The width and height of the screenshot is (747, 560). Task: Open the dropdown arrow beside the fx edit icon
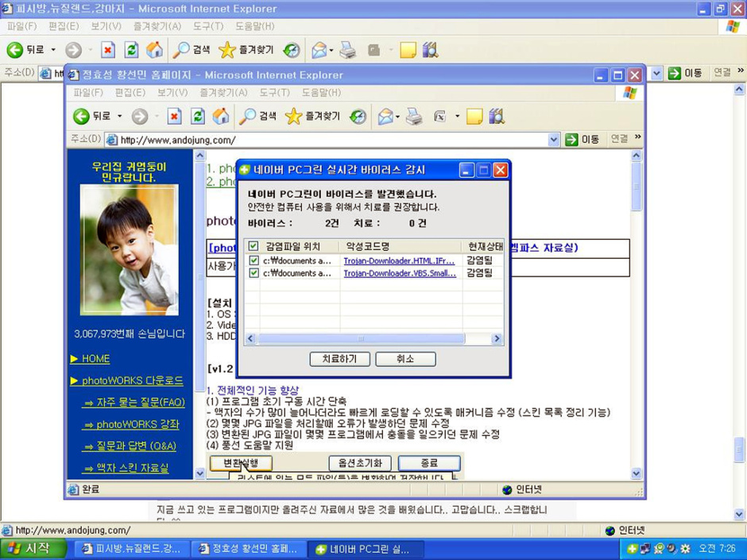point(457,116)
